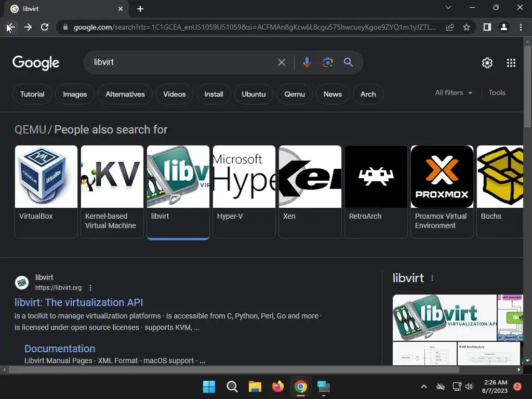
Task: Open the search Tools options
Action: pos(497,92)
